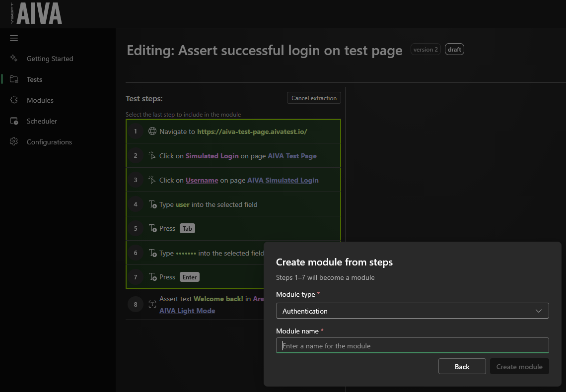
Task: Click the Getting Started sparkle icon
Action: (14, 58)
